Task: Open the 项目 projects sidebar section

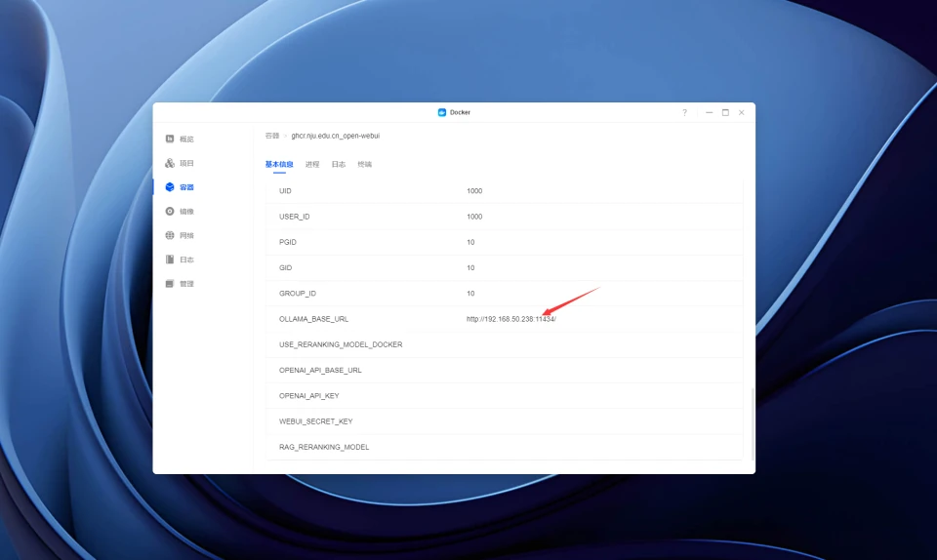Action: point(180,163)
